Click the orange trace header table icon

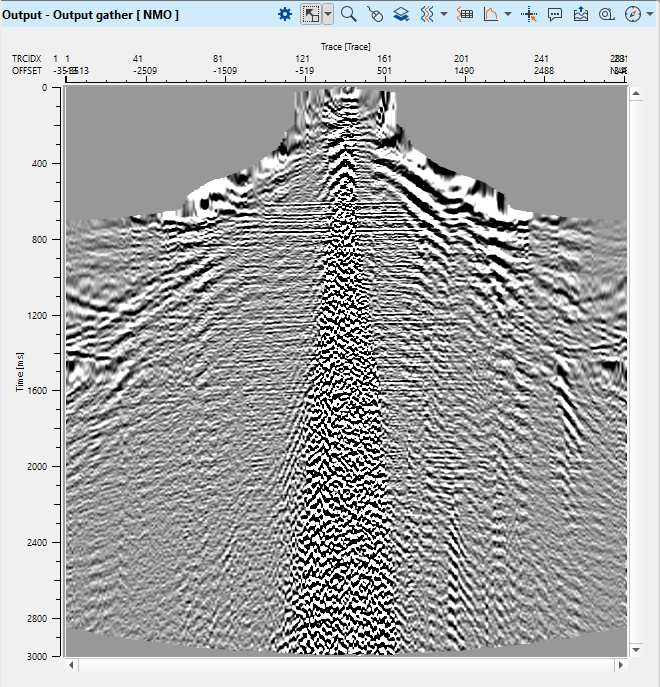pyautogui.click(x=464, y=14)
